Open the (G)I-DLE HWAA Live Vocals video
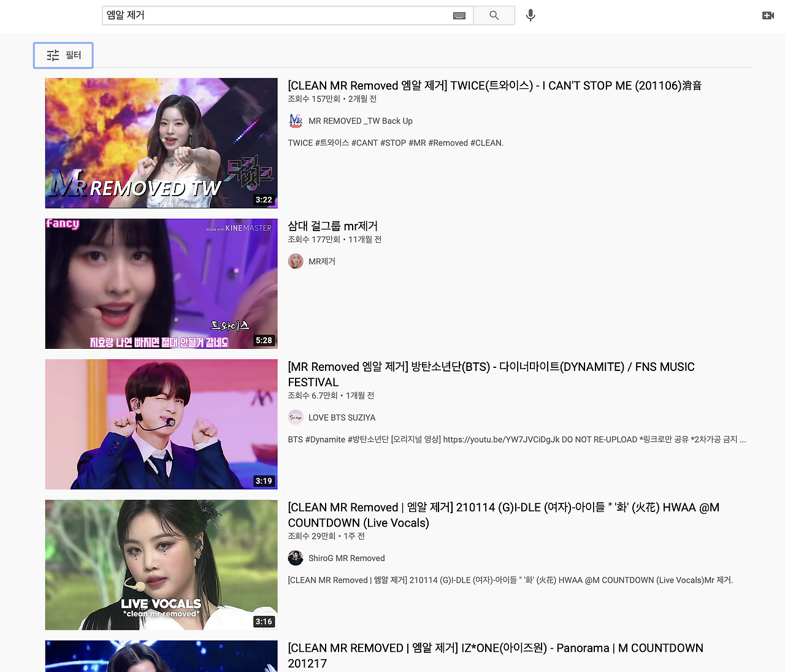The image size is (785, 672). point(503,515)
